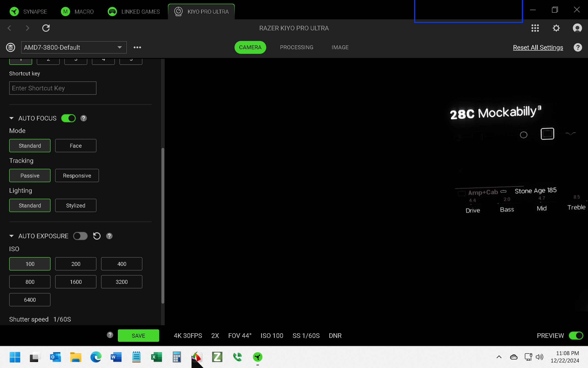This screenshot has height=368, width=588.
Task: Switch to the Synapse tab
Action: [28, 11]
